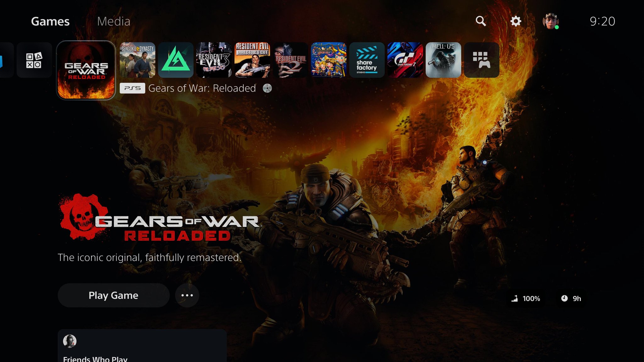Open the PlayStation symbols Explore tile
The height and width of the screenshot is (362, 644).
point(34,60)
